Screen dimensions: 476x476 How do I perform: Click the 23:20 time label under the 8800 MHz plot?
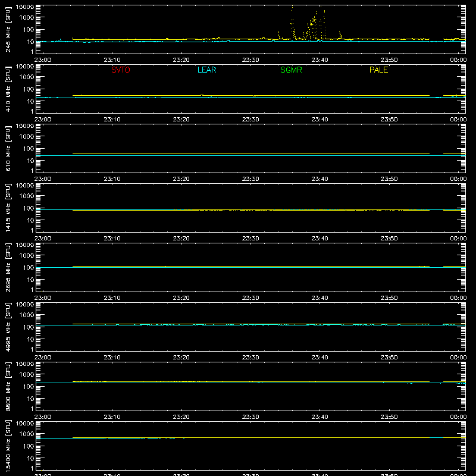tap(181, 417)
